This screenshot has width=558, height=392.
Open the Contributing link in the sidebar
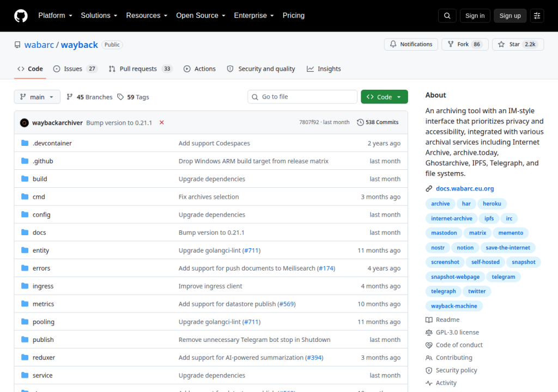pos(454,358)
